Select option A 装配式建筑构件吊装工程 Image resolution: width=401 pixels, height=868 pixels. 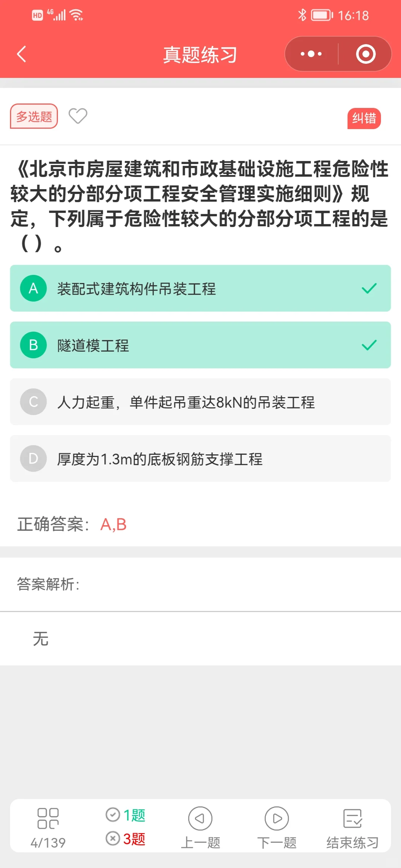click(200, 288)
